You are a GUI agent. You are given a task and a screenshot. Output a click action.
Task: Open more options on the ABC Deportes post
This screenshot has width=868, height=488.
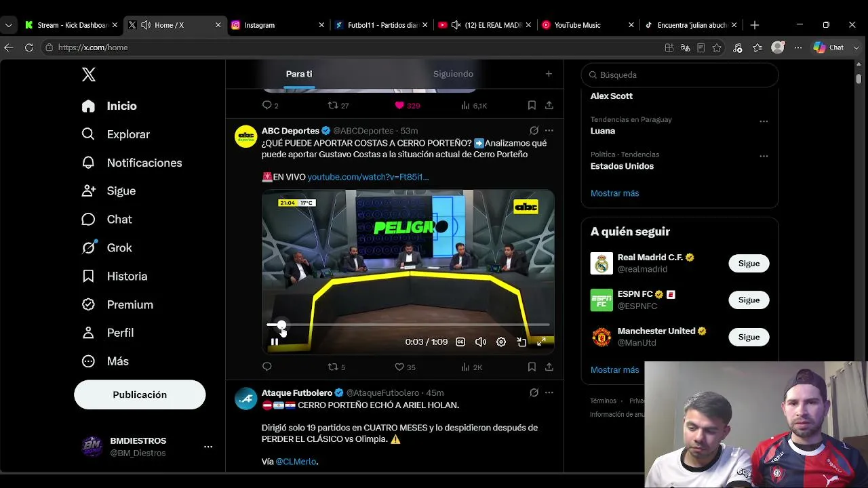click(x=549, y=131)
